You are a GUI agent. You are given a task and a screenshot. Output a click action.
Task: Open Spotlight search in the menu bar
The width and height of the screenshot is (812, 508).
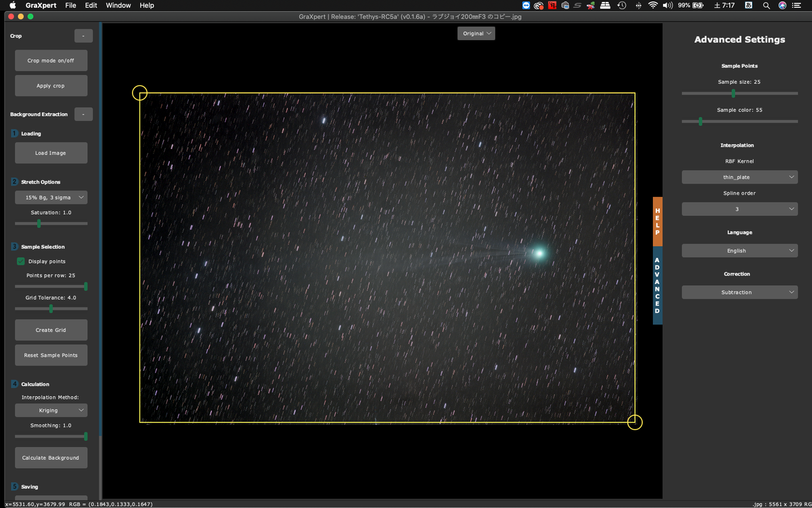766,5
